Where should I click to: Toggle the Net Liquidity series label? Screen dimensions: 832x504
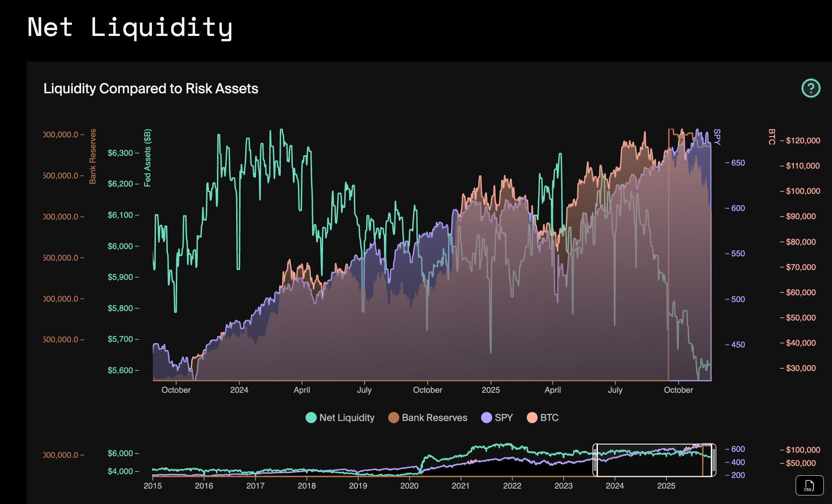(347, 418)
